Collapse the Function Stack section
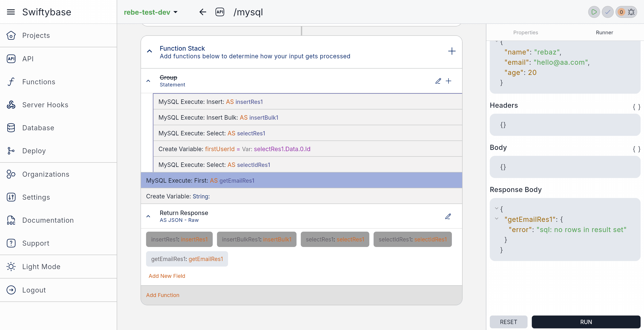644x330 pixels. pos(149,51)
